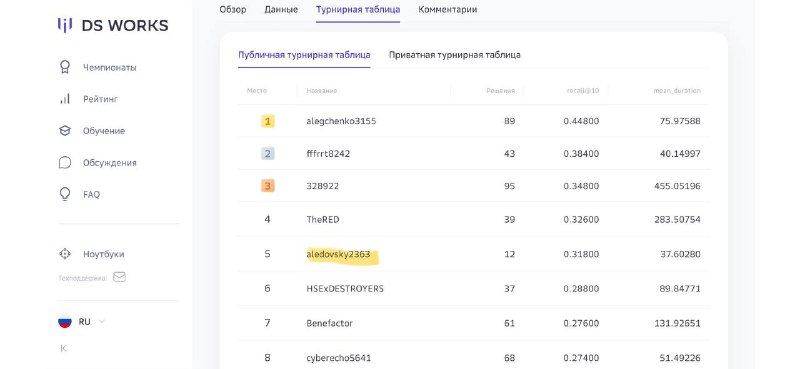Open Обсуждения via the chat bubble icon
Image resolution: width=800 pixels, height=369 pixels.
point(65,163)
